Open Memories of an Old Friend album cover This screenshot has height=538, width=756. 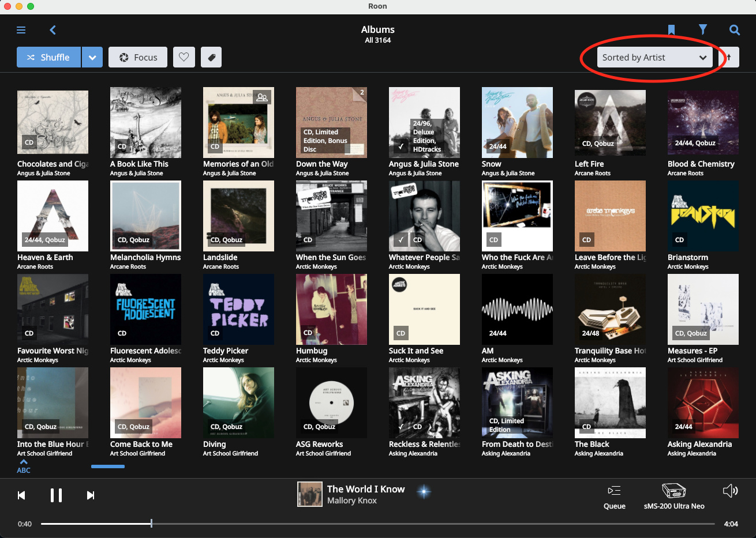(x=238, y=122)
